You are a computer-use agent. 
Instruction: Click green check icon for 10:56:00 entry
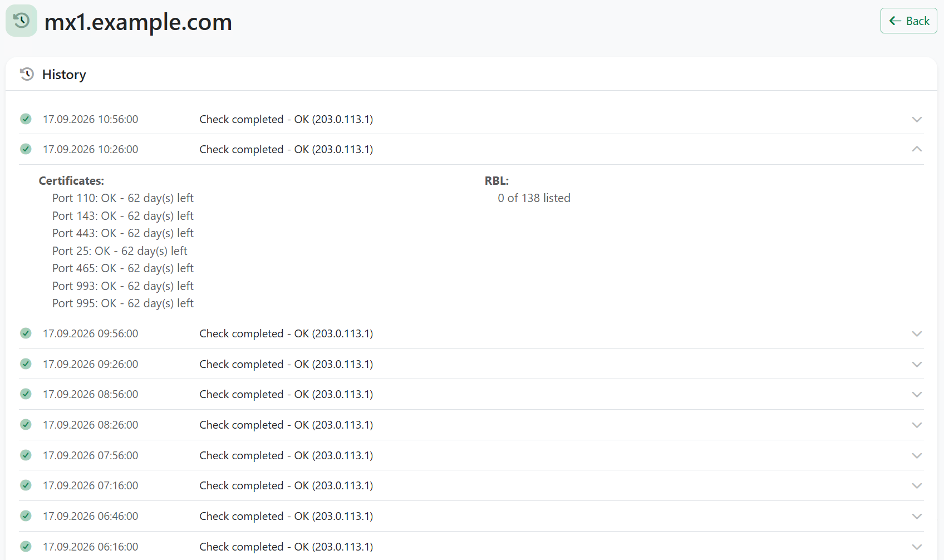26,119
